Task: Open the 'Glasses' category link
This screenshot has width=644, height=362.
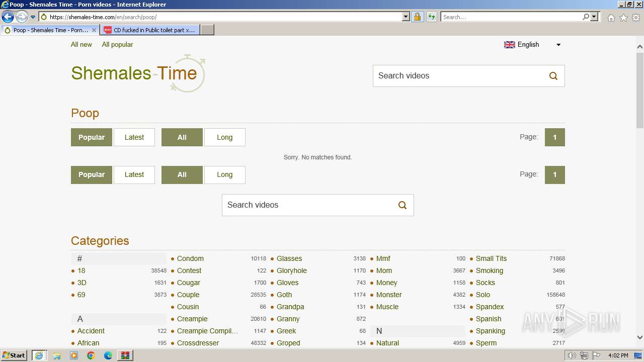Action: 289,258
